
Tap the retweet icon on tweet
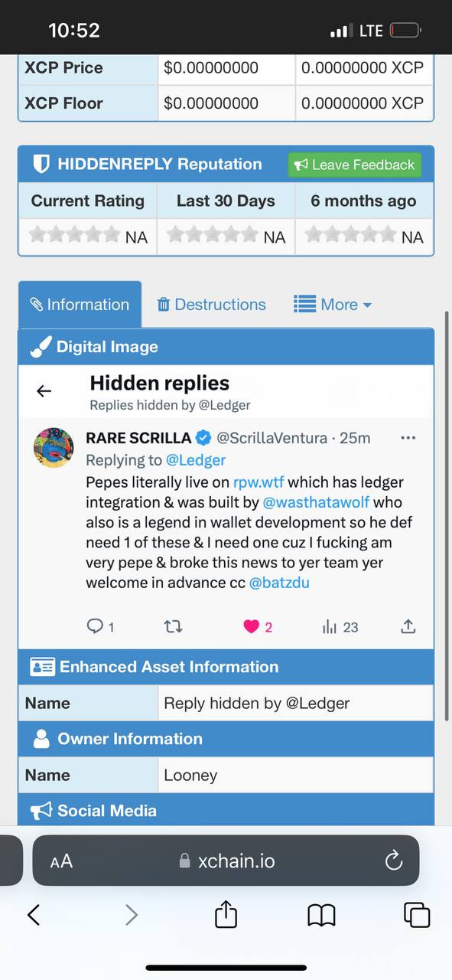174,626
